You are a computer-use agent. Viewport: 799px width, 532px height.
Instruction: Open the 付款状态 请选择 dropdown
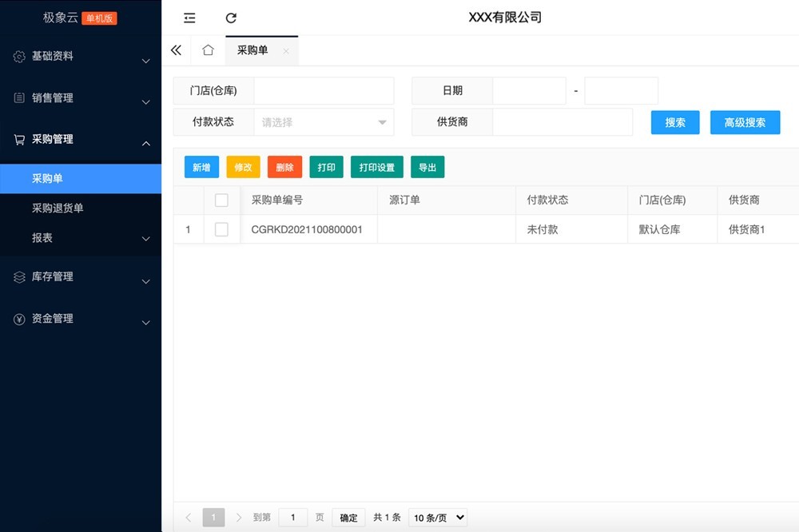coord(323,121)
